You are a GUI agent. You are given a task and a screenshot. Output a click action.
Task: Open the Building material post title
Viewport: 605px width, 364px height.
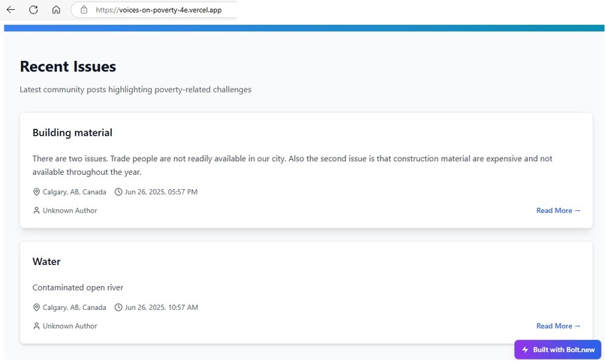pyautogui.click(x=72, y=133)
